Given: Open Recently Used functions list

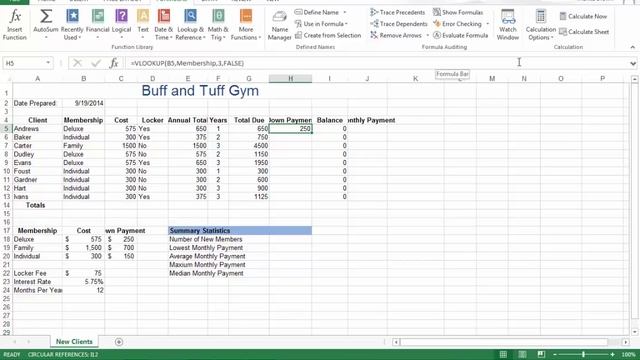Looking at the screenshot, I should (72, 24).
